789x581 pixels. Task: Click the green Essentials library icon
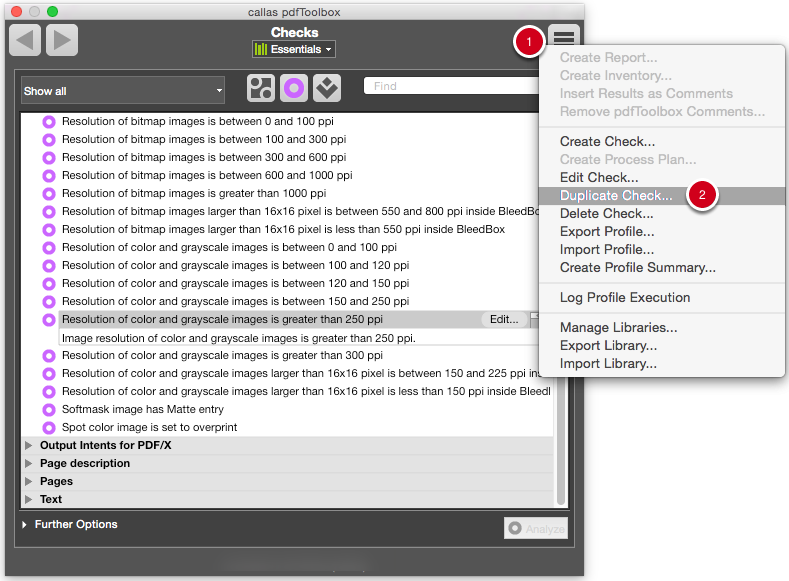tap(261, 49)
